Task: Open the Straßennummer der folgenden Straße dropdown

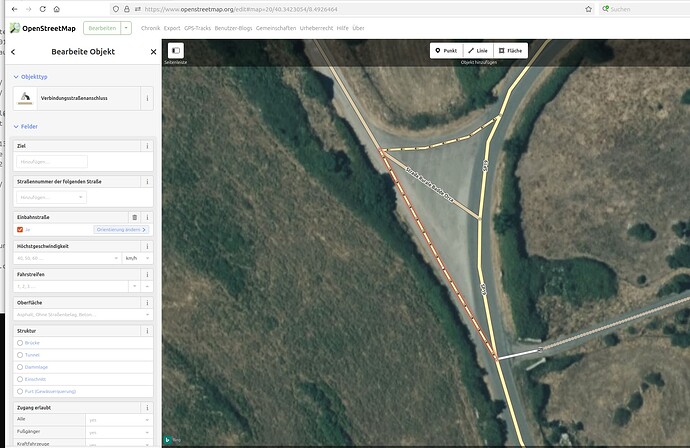Action: [81, 197]
